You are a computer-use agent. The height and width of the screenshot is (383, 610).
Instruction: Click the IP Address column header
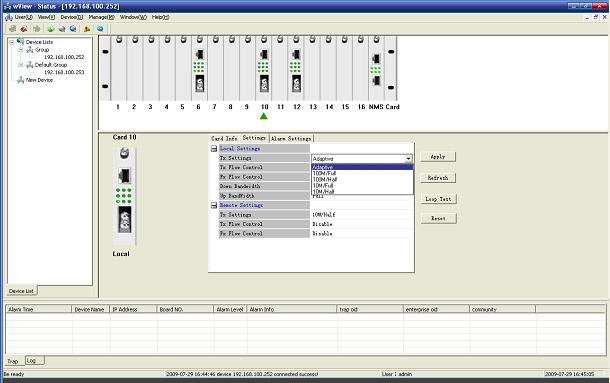[x=133, y=309]
